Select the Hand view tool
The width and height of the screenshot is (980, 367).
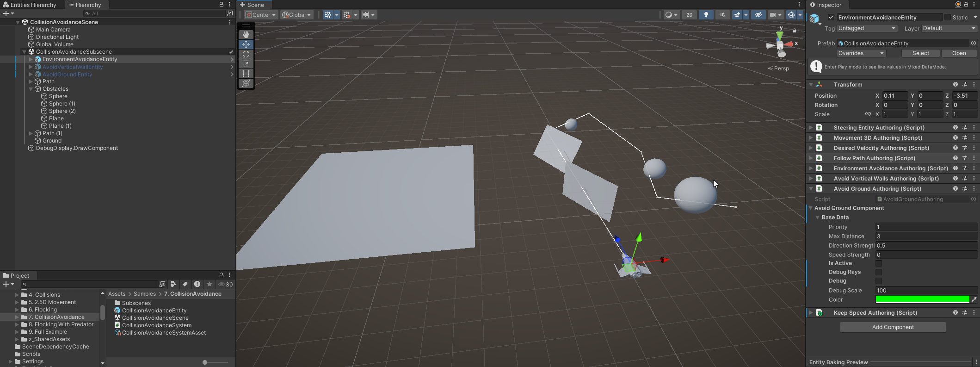tap(246, 35)
